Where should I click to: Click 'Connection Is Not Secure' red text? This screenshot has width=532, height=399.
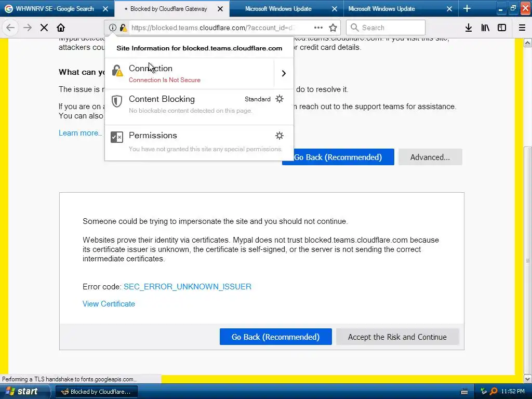click(165, 80)
